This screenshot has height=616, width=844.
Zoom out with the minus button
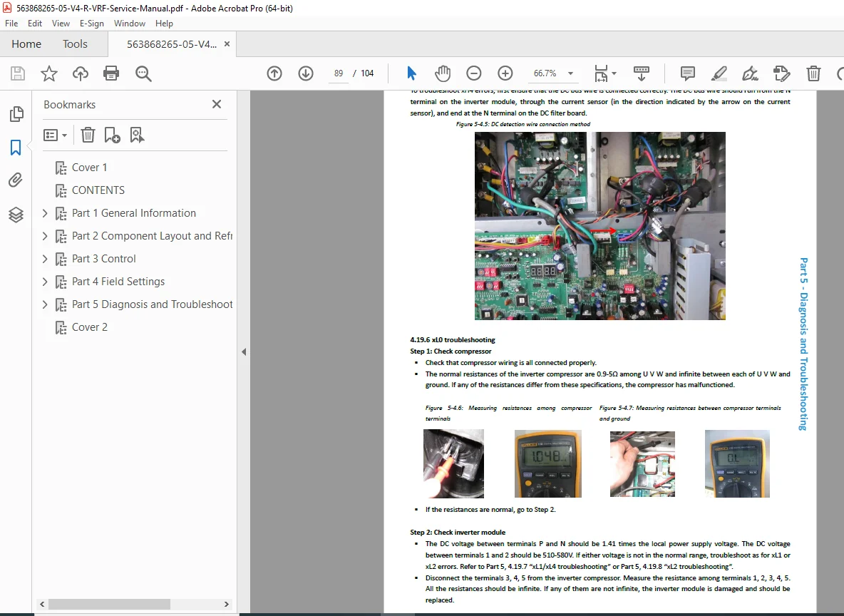(x=473, y=73)
